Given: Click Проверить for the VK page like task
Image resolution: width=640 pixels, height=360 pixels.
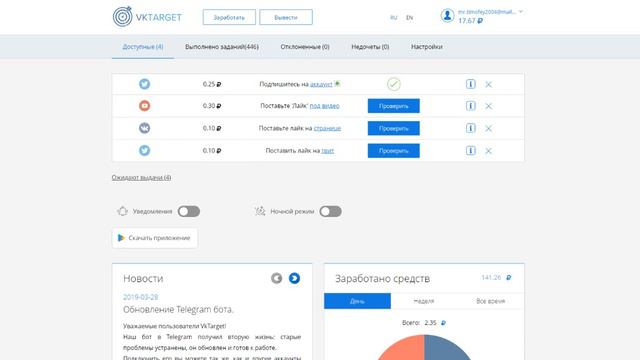Looking at the screenshot, I should click(393, 128).
